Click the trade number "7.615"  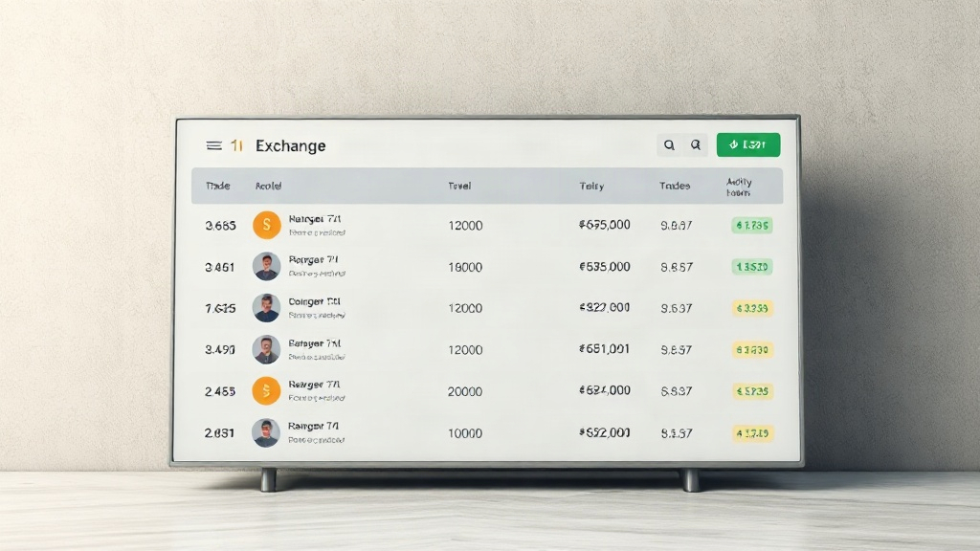pos(220,309)
